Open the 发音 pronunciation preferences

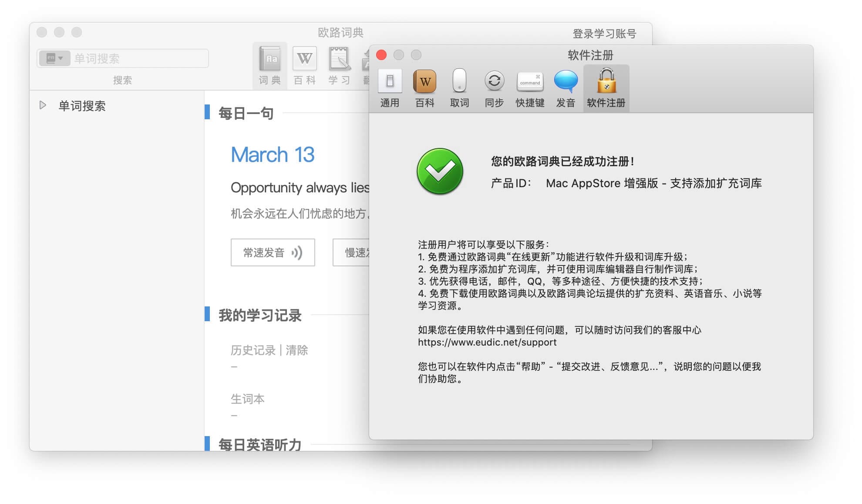pyautogui.click(x=566, y=88)
